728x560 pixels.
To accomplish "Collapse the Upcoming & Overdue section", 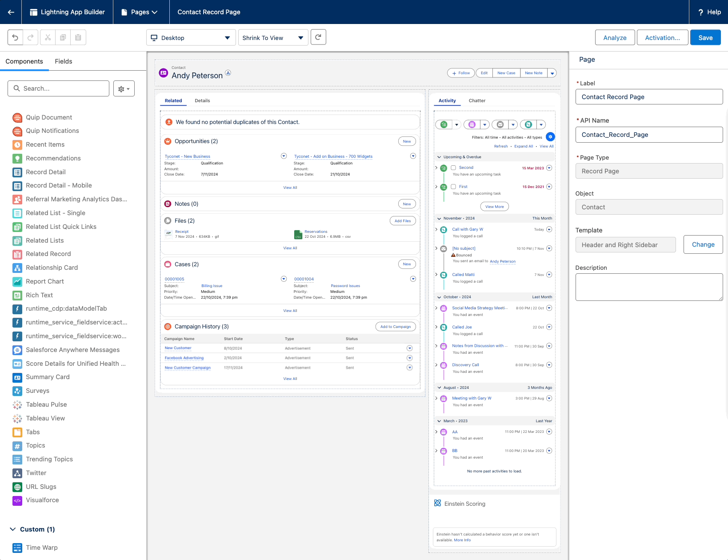I will tap(439, 157).
